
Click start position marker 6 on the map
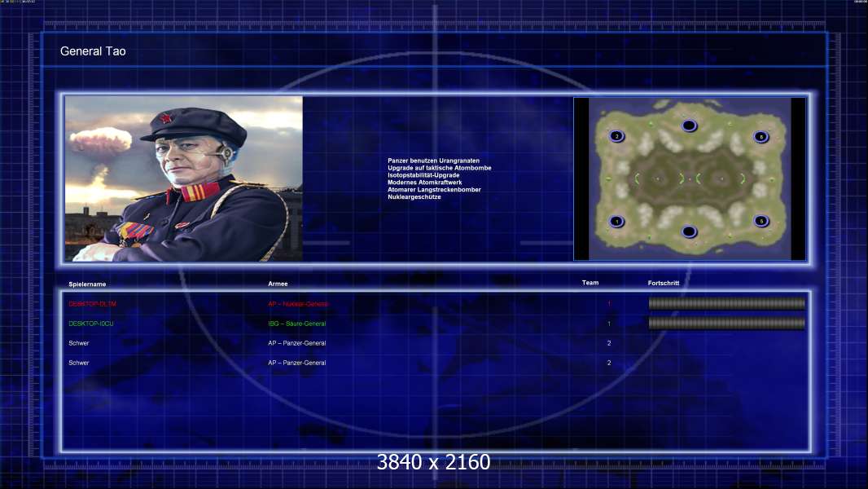[761, 136]
